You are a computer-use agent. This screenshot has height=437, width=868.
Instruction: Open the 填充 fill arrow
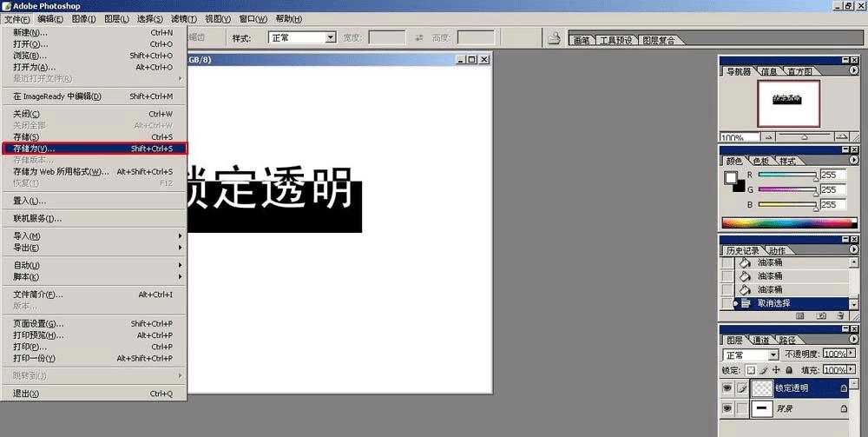click(x=851, y=369)
